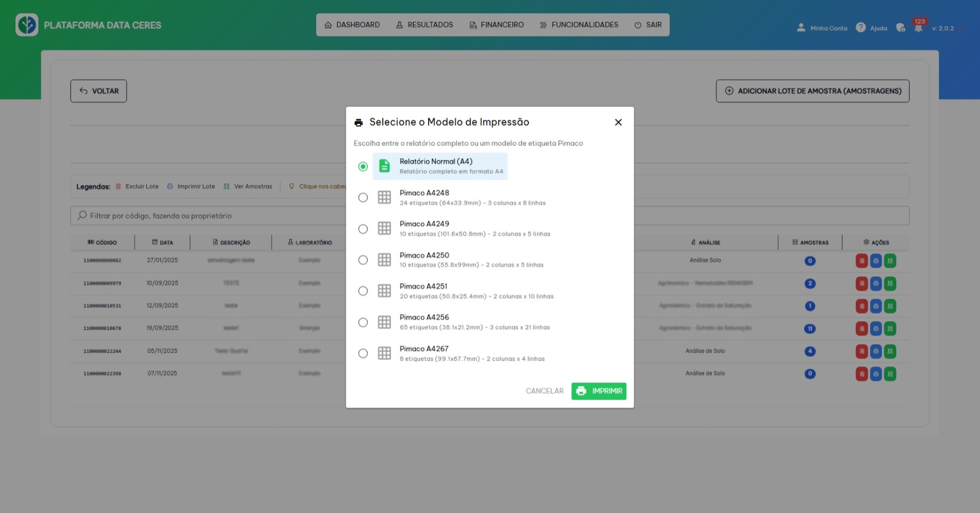Open the FUNCIONALIDADES menu item
Screen dimensions: 980x513
coord(579,25)
